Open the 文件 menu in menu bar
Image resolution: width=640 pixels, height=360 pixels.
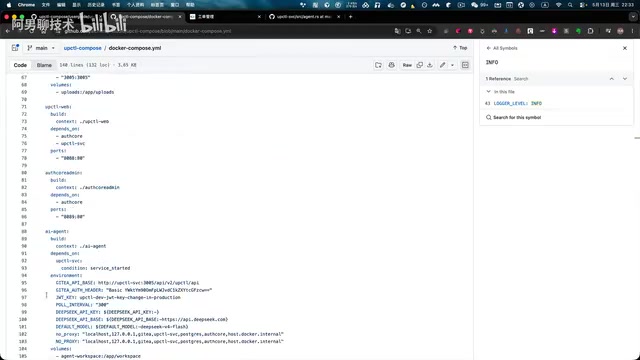[x=46, y=5]
